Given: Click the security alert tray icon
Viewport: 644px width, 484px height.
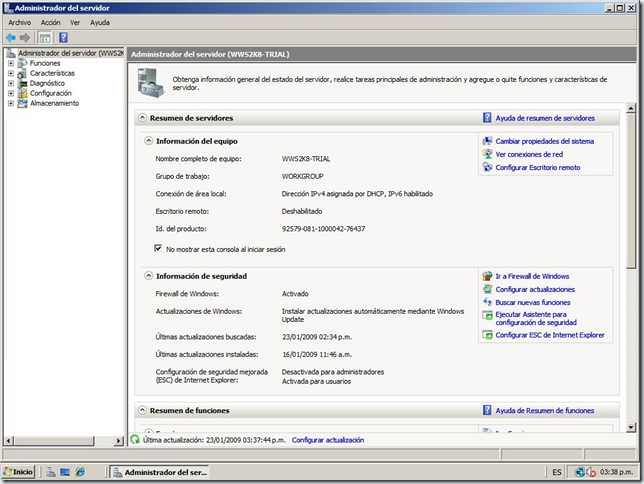Looking at the screenshot, I should pos(591,472).
